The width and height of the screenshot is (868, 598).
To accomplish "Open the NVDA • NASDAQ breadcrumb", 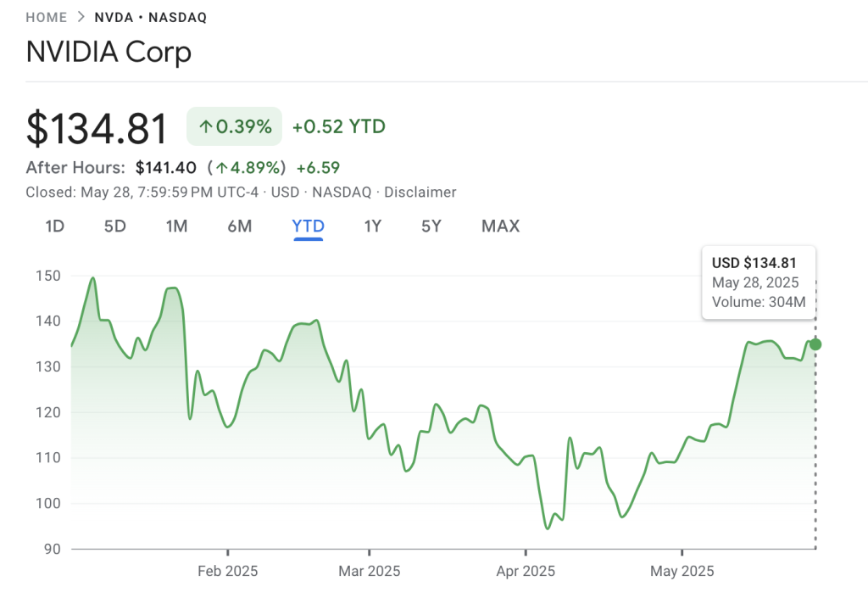I will [150, 17].
